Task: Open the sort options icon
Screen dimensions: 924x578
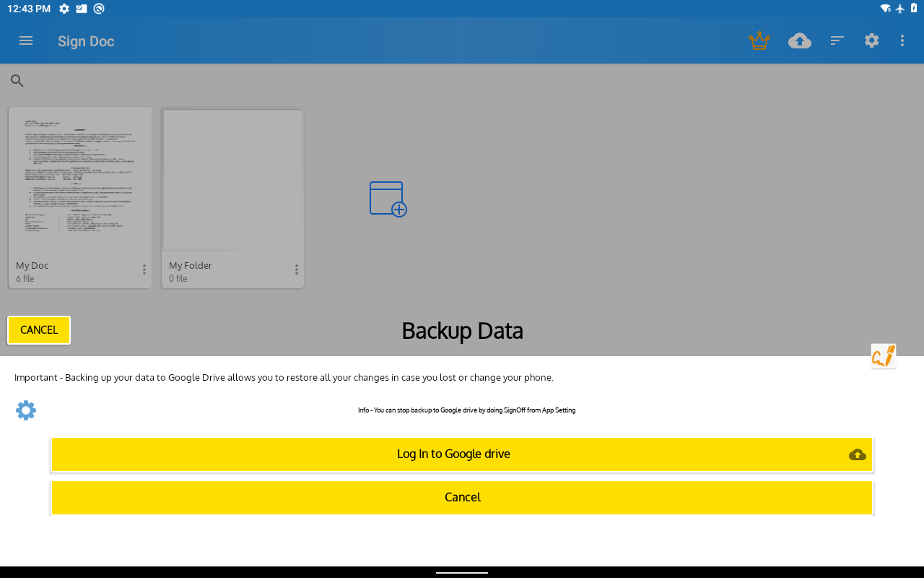Action: tap(837, 40)
